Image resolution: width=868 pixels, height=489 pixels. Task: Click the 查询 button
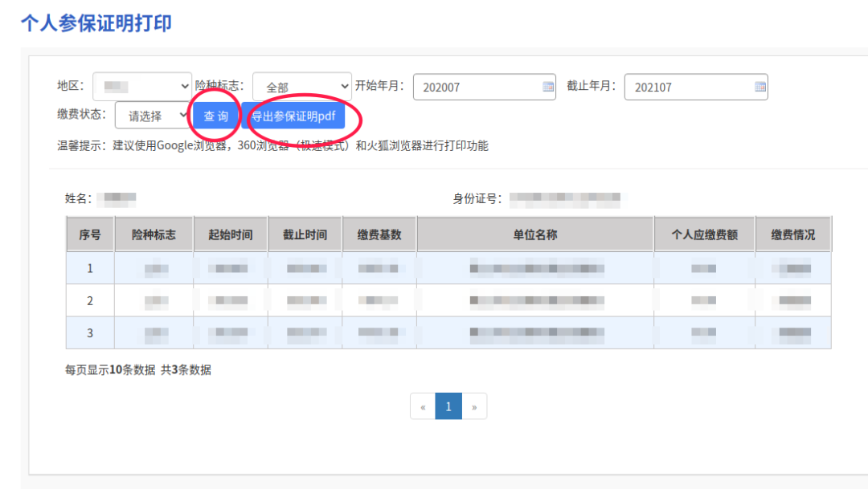[x=216, y=116]
